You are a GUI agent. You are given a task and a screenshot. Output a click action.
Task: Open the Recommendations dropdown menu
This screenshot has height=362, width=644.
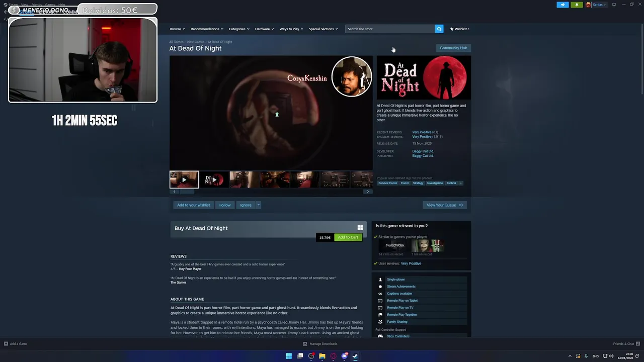207,29
